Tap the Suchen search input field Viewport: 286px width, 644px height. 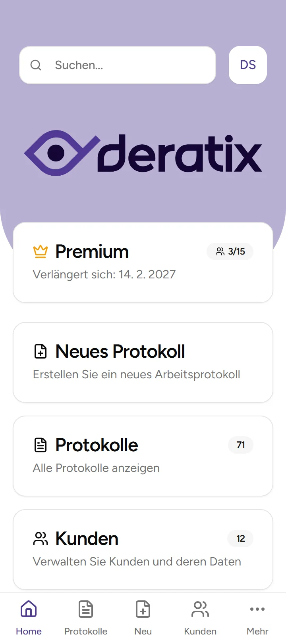point(117,65)
